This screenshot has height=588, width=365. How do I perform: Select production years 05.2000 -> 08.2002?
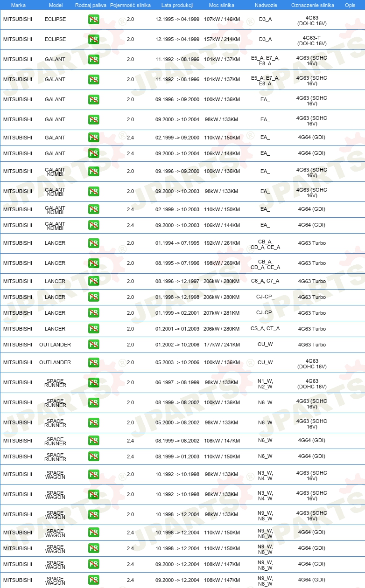(177, 422)
